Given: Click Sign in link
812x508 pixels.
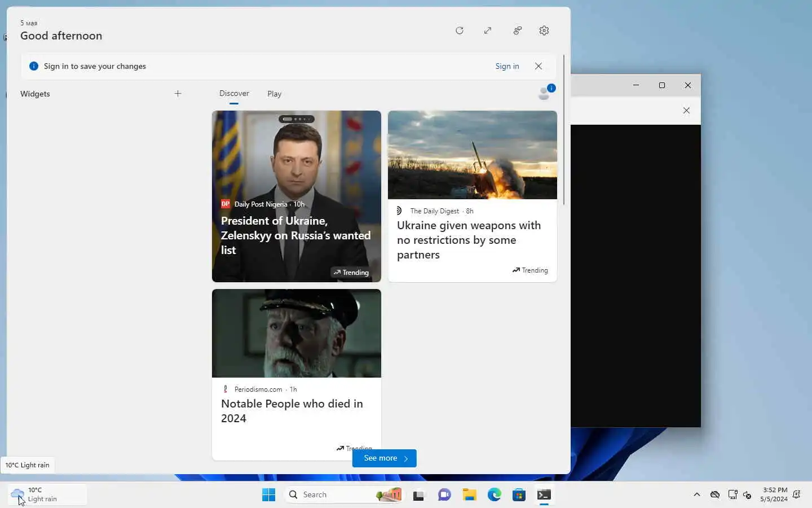Looking at the screenshot, I should 507,66.
